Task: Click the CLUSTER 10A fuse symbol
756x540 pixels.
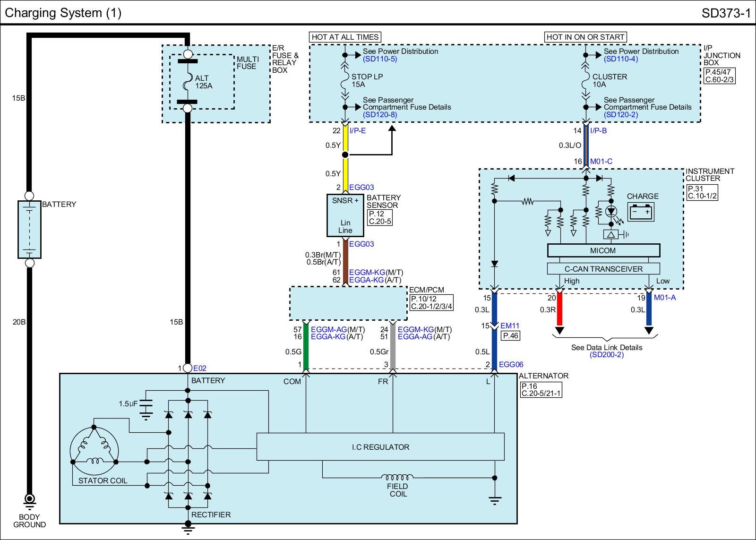Action: click(x=586, y=81)
